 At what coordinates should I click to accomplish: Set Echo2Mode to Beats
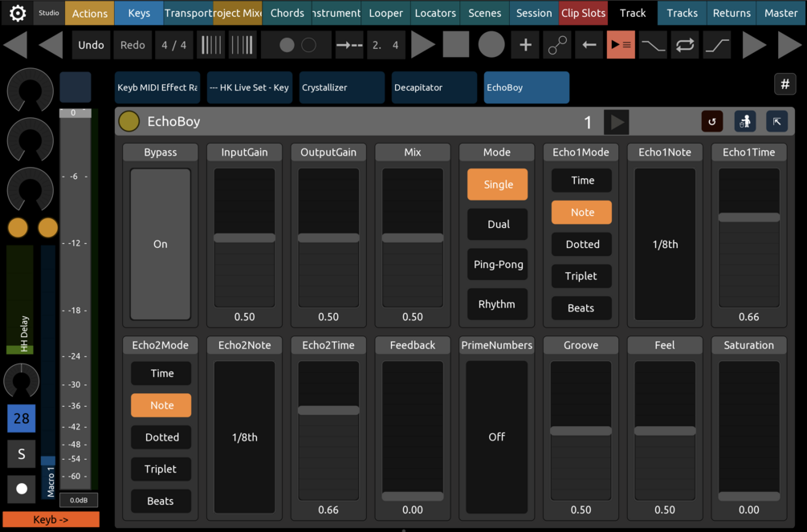click(161, 501)
